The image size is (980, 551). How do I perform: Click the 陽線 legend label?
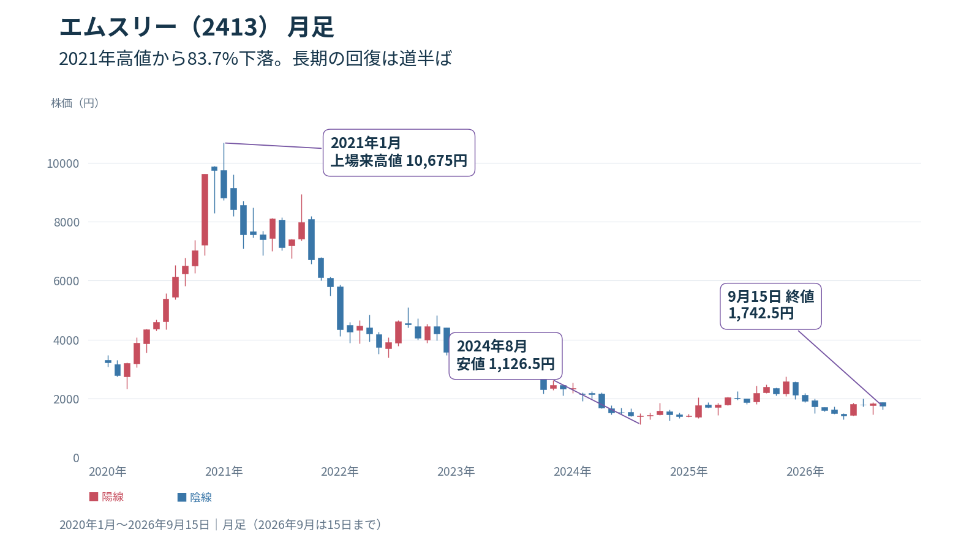coord(113,497)
